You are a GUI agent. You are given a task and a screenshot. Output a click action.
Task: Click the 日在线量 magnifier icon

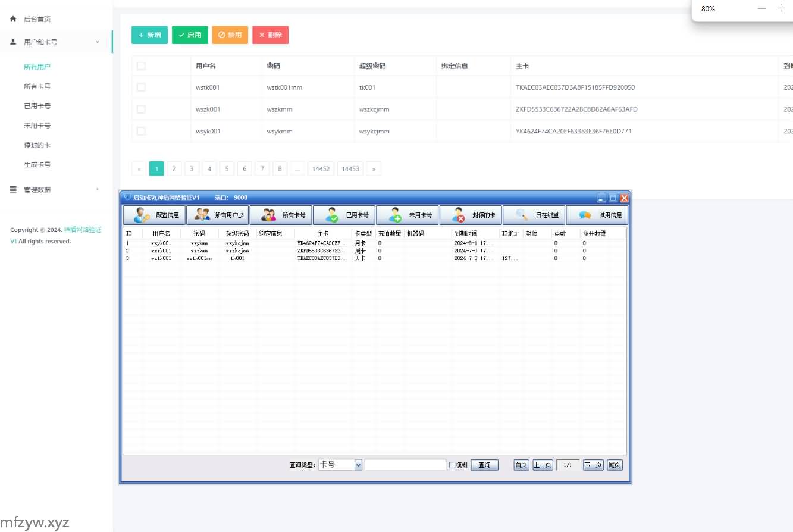coord(522,215)
